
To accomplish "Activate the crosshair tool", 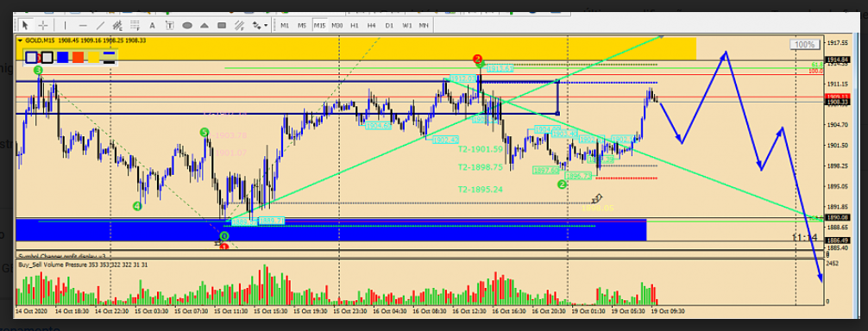I will [x=42, y=25].
